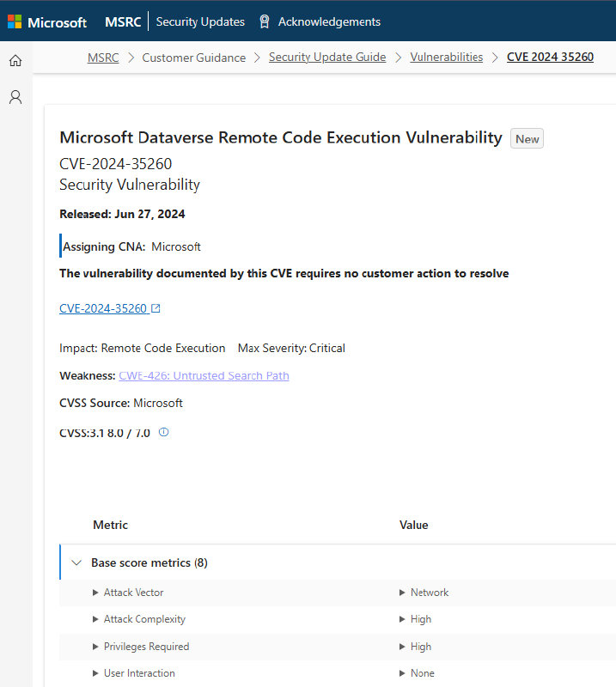Open the home icon in sidebar
This screenshot has height=687, width=616.
coord(15,61)
